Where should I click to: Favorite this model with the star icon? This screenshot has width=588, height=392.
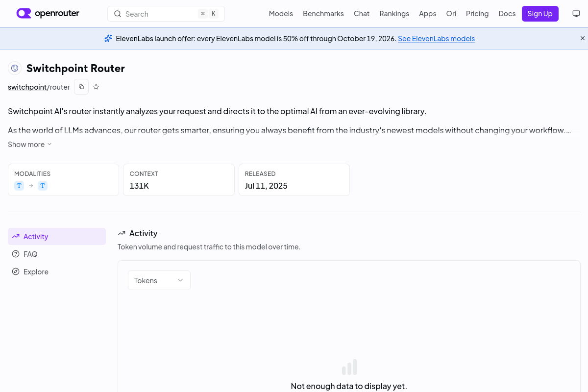96,87
